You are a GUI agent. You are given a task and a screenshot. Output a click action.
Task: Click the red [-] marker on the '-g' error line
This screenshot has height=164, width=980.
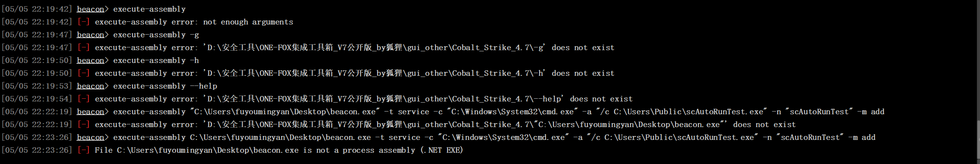84,47
